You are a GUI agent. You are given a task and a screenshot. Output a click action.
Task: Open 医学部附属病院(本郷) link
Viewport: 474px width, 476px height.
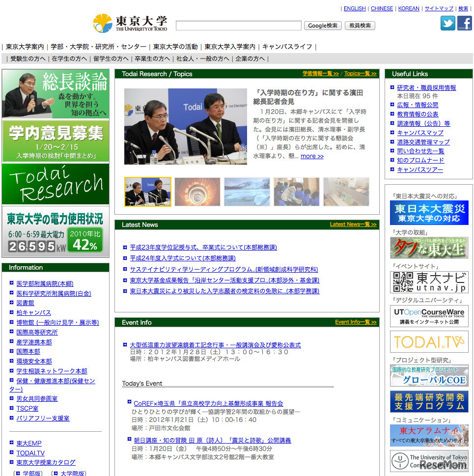point(45,283)
